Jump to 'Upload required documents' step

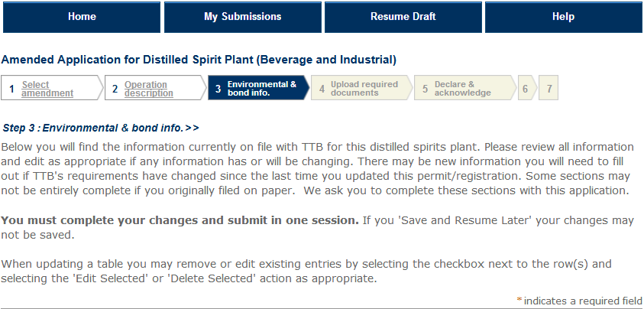click(364, 89)
